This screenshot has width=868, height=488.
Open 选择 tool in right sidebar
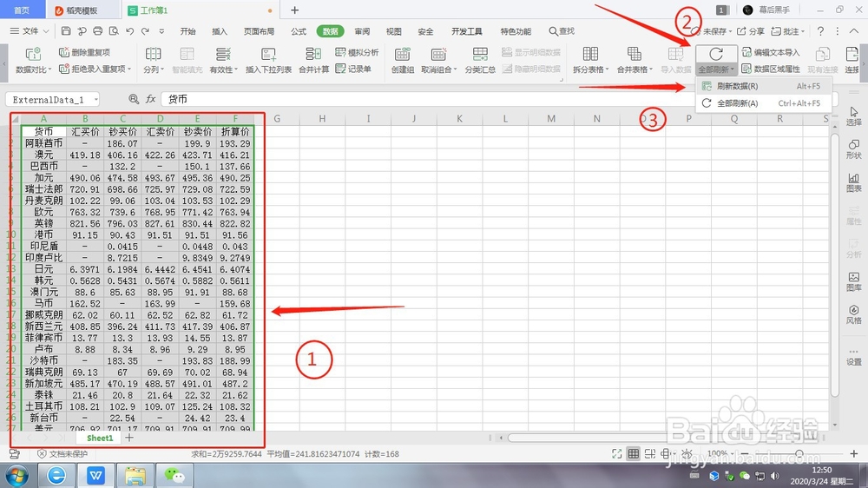853,116
